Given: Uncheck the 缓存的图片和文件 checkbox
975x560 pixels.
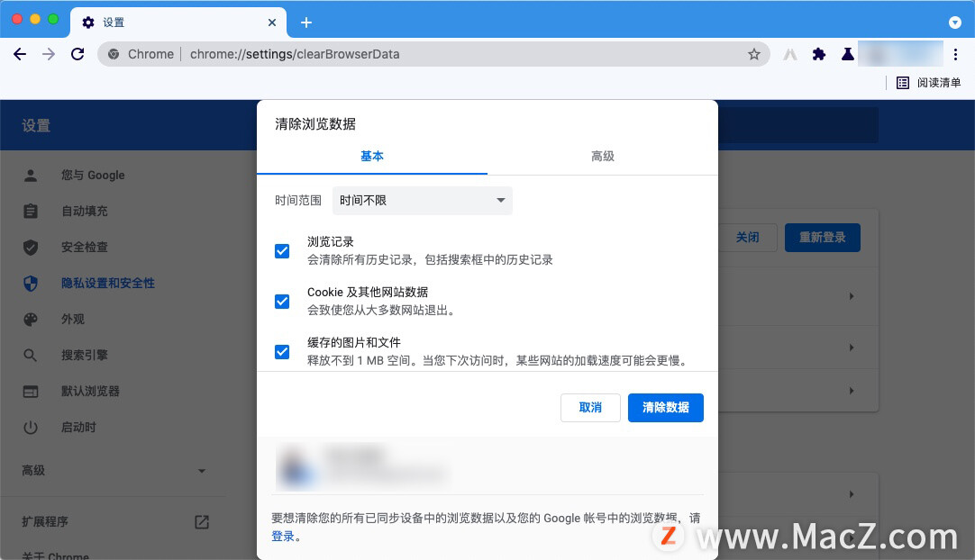Looking at the screenshot, I should (x=282, y=352).
